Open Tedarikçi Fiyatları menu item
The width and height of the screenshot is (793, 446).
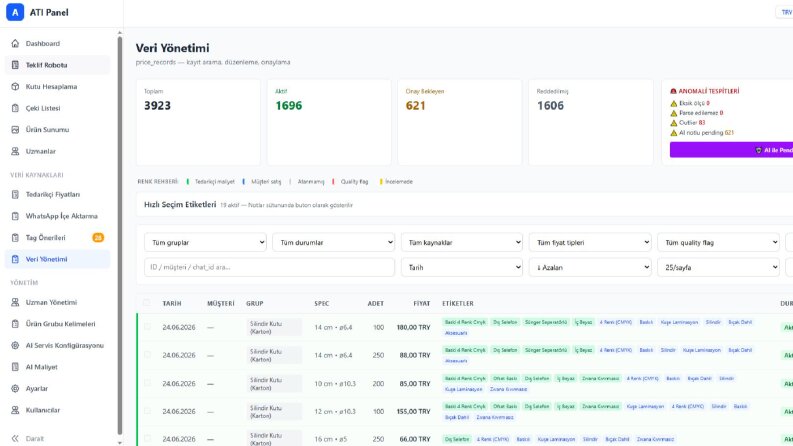click(57, 194)
